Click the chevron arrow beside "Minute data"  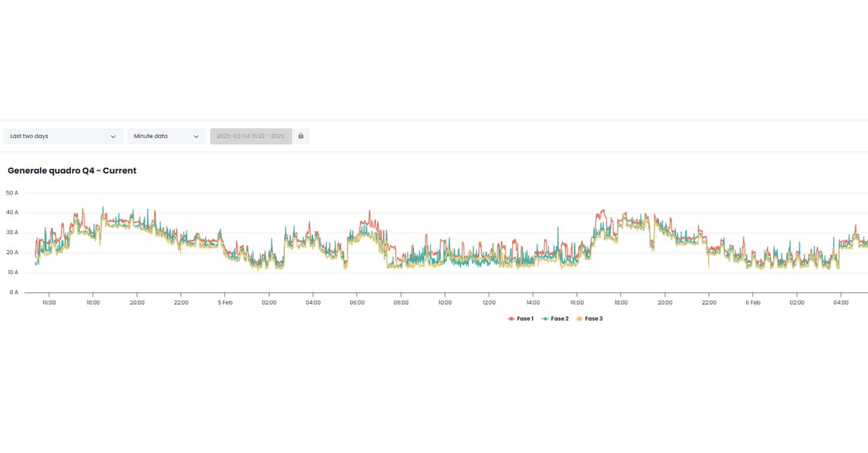[x=196, y=137]
